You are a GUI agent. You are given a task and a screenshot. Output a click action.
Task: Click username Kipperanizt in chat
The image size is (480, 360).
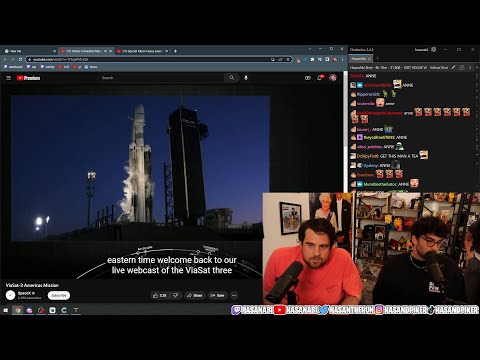tap(368, 94)
